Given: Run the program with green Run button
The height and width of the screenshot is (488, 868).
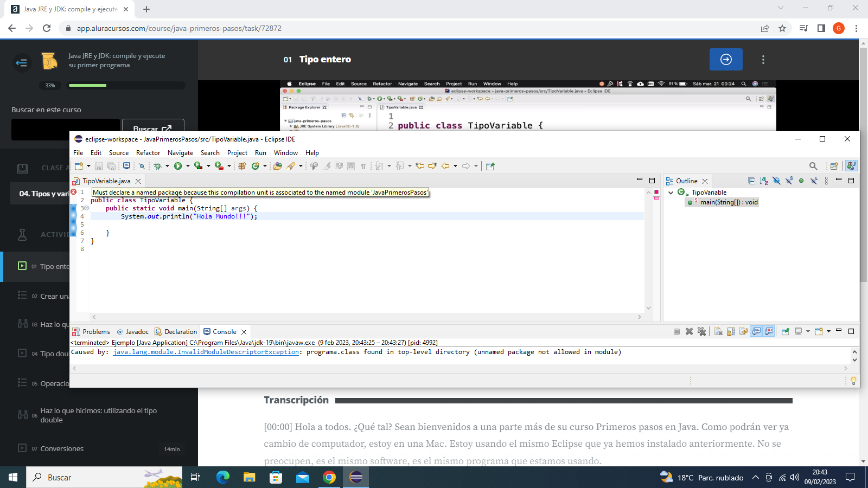Looking at the screenshot, I should pos(178,166).
